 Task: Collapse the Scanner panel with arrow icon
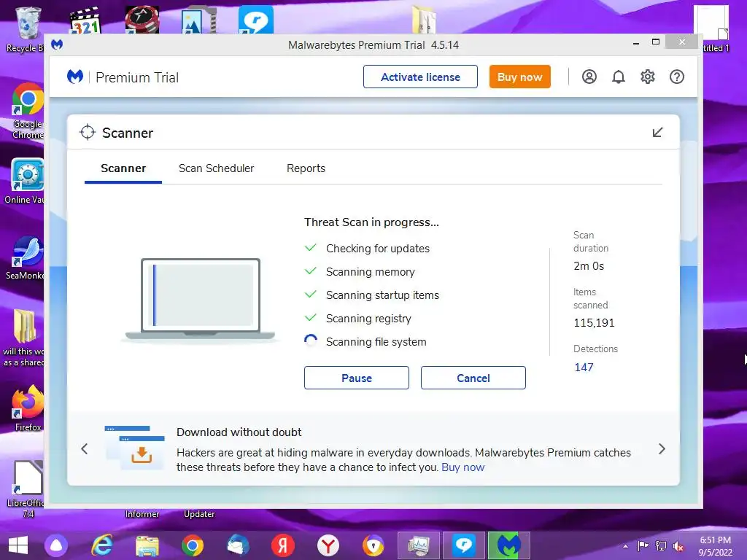(x=657, y=133)
